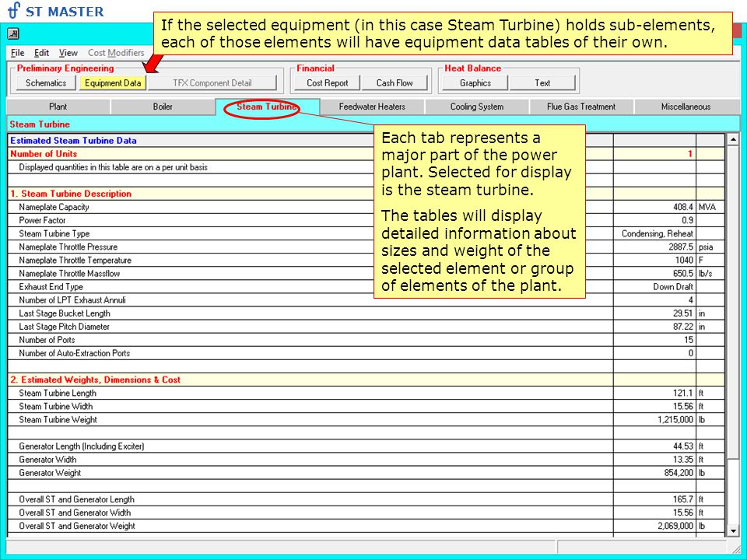The height and width of the screenshot is (560, 747).
Task: Select the Nameplate Capacity row
Action: click(366, 207)
